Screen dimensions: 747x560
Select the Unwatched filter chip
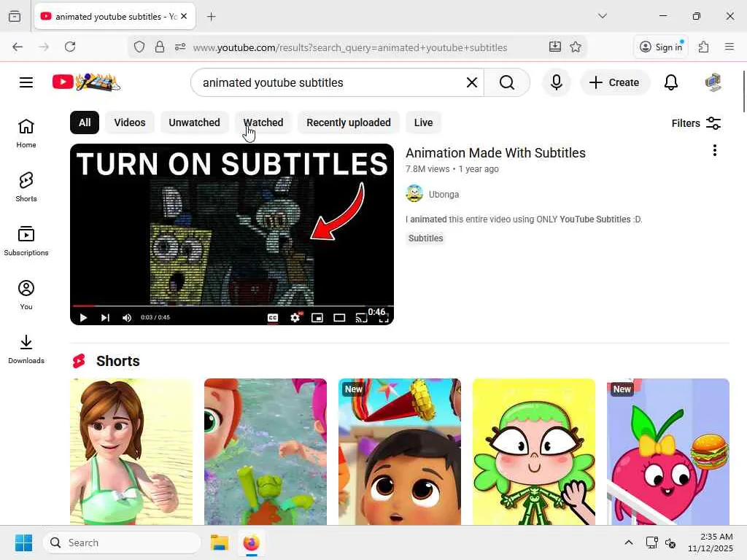pos(194,122)
